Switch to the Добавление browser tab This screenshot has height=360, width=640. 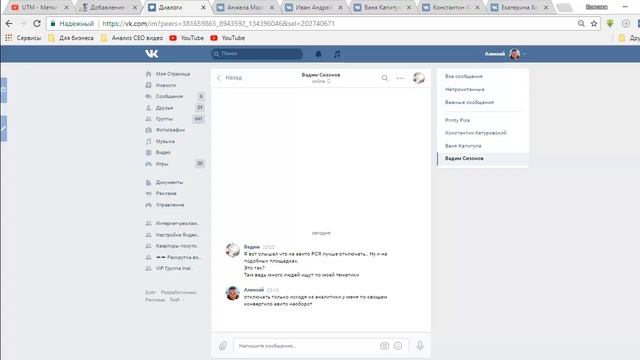pos(107,7)
